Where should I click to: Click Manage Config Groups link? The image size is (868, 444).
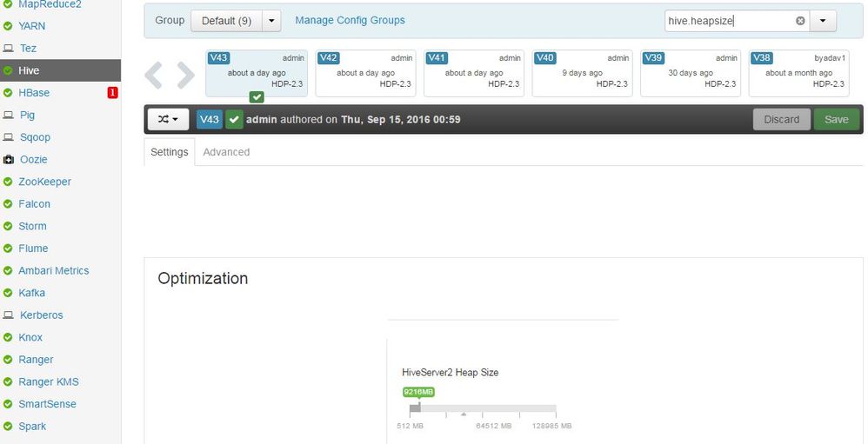(350, 21)
